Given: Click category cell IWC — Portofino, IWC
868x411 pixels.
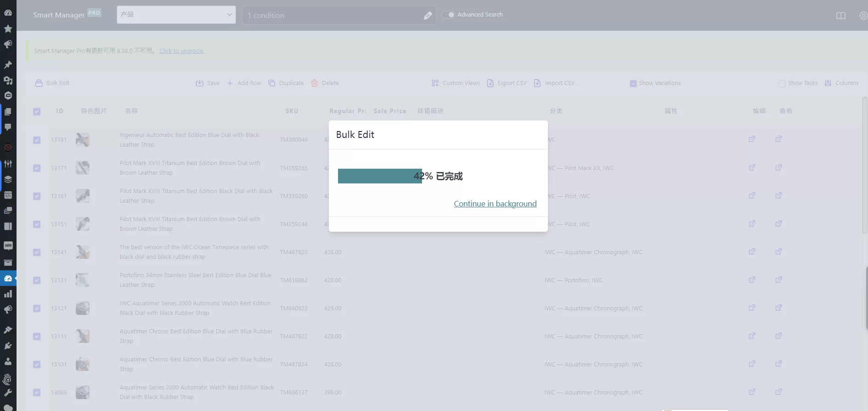Looking at the screenshot, I should (x=574, y=280).
